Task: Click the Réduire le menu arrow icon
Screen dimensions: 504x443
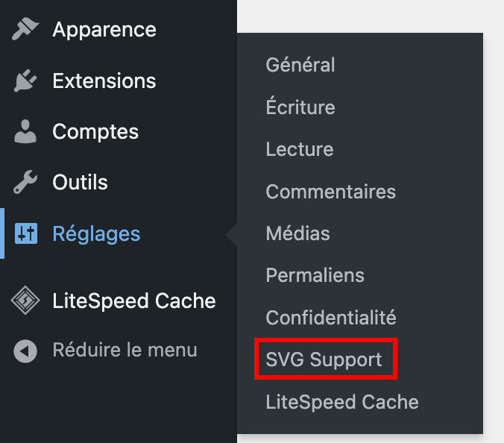Action: [x=26, y=351]
